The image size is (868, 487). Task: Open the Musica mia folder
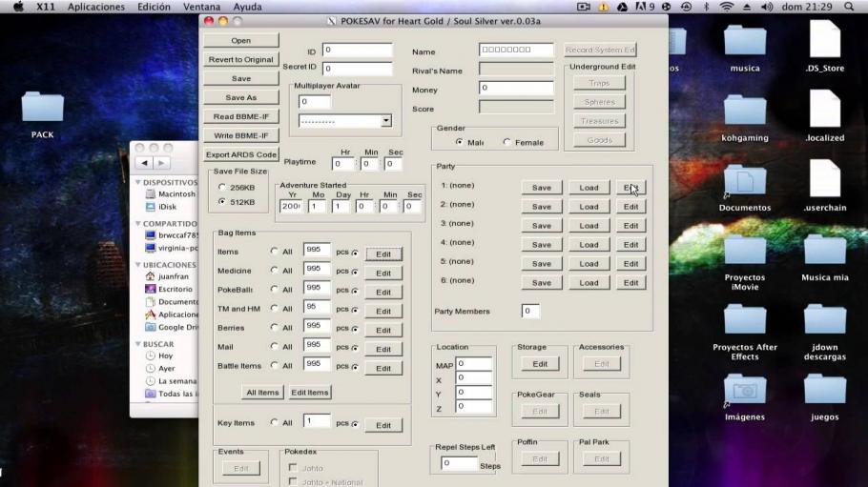click(825, 250)
